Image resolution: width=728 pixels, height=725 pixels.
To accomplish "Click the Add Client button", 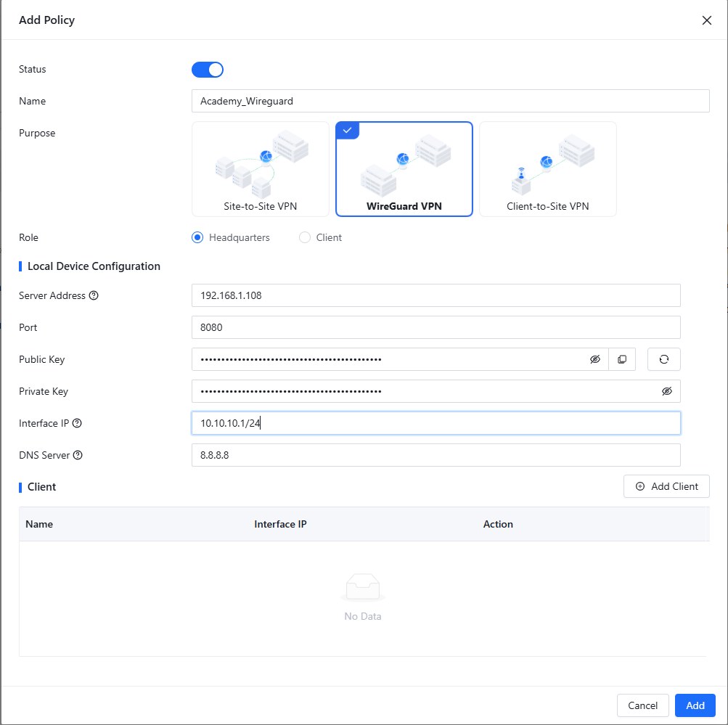I will [666, 486].
